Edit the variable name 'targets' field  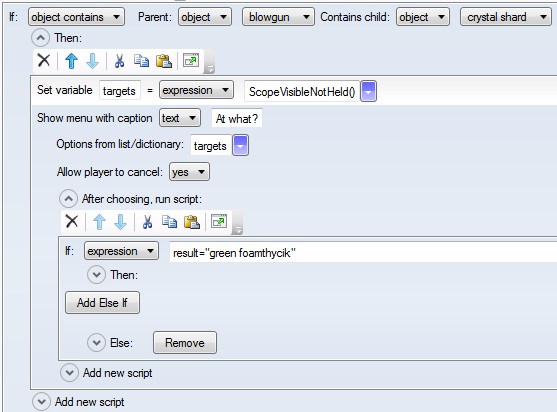coord(120,91)
